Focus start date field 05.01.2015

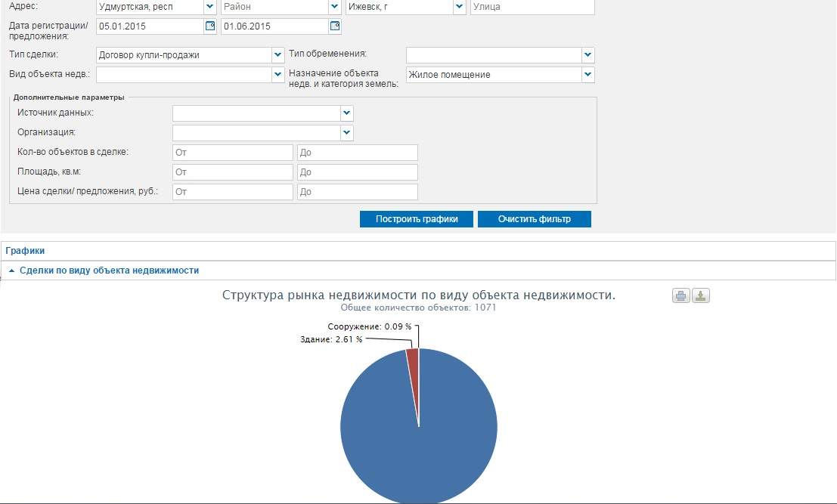point(150,26)
